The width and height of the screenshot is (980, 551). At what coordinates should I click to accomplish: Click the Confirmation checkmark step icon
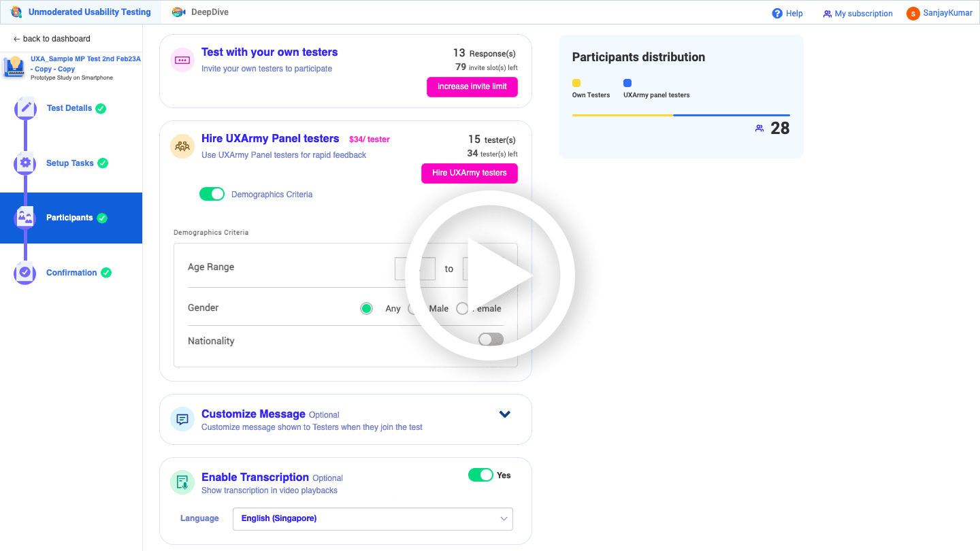(x=25, y=272)
